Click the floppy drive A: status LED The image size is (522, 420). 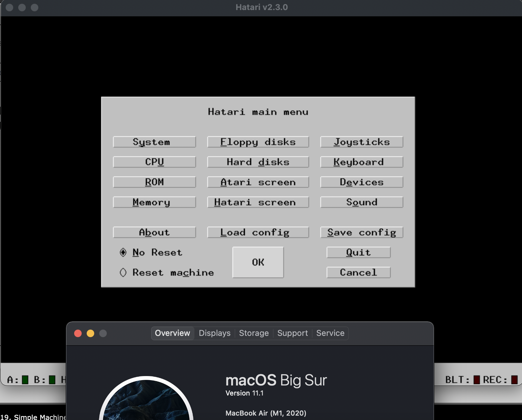click(25, 380)
